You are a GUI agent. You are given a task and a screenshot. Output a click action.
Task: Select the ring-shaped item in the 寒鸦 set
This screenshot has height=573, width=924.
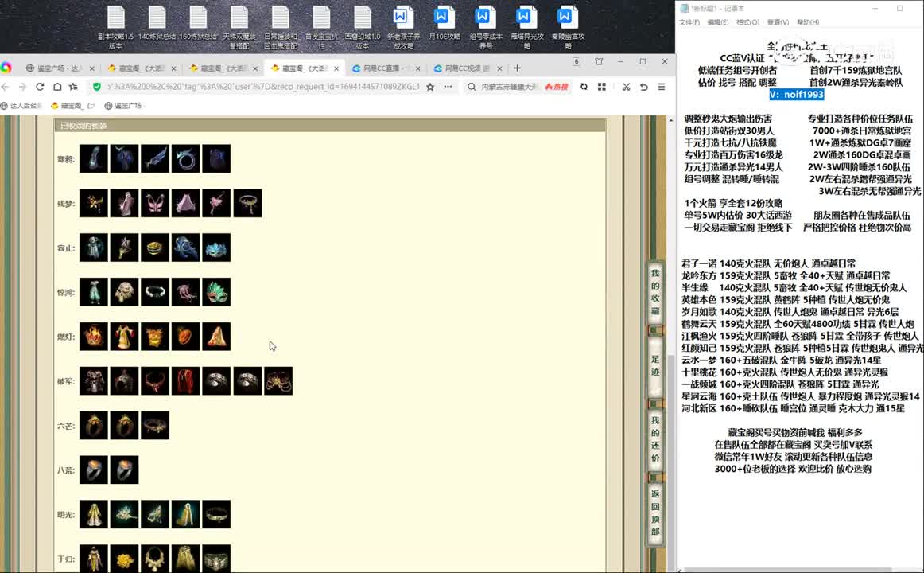185,158
